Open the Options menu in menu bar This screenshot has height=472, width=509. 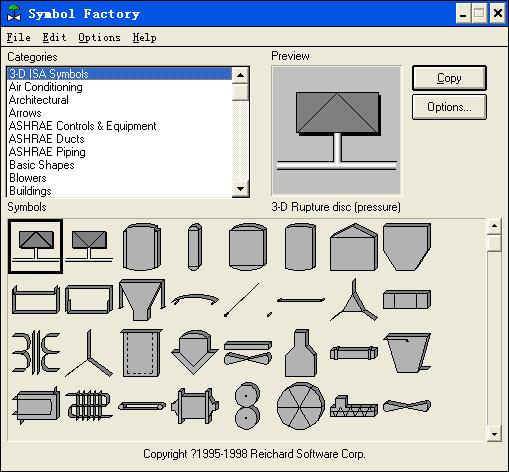click(x=99, y=37)
